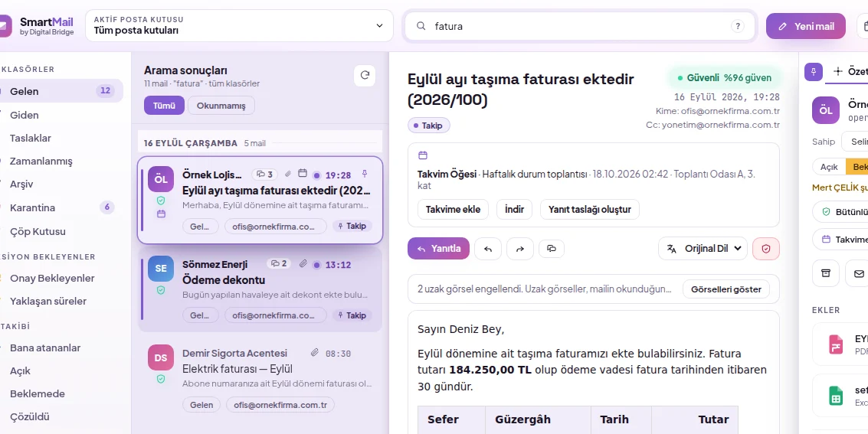Open the PDF attachment icon under Ekler

(835, 344)
